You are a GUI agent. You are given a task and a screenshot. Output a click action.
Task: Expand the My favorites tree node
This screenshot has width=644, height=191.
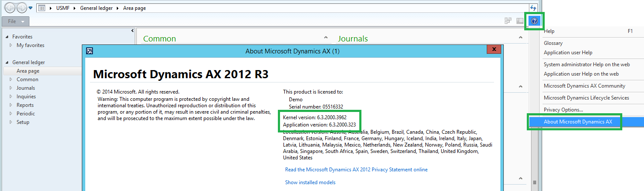coord(11,45)
